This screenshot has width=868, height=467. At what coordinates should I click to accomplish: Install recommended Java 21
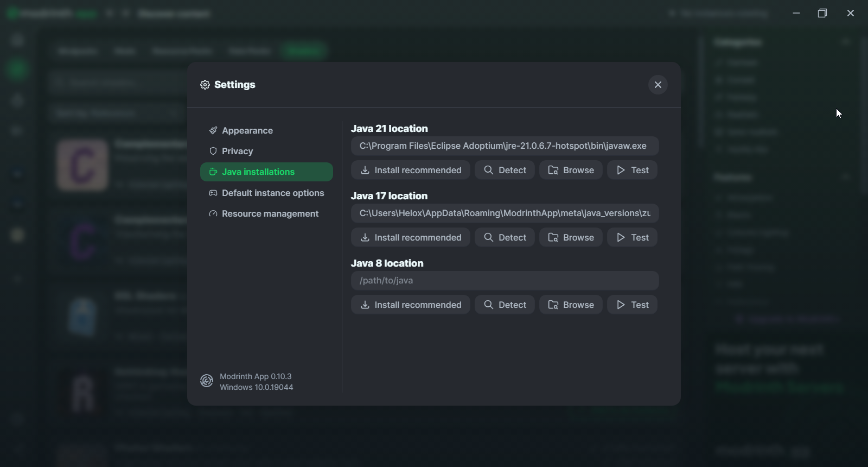click(x=411, y=170)
